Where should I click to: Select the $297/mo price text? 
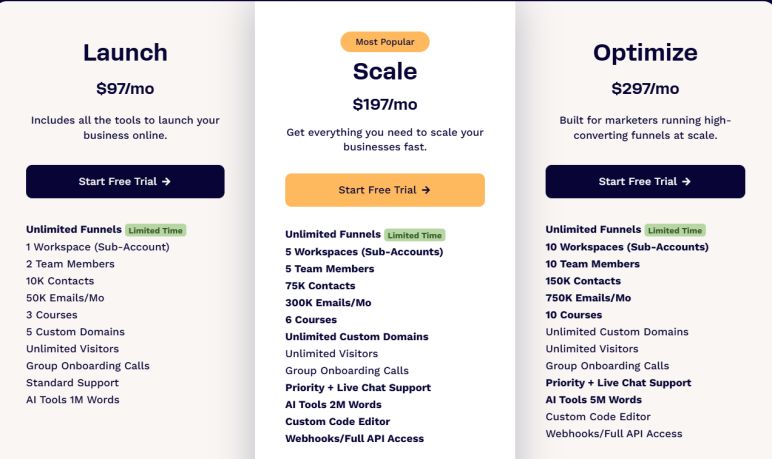click(645, 88)
